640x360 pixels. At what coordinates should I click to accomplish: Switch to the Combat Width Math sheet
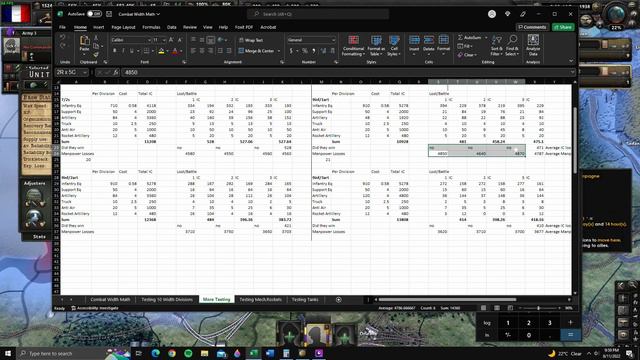pos(110,300)
